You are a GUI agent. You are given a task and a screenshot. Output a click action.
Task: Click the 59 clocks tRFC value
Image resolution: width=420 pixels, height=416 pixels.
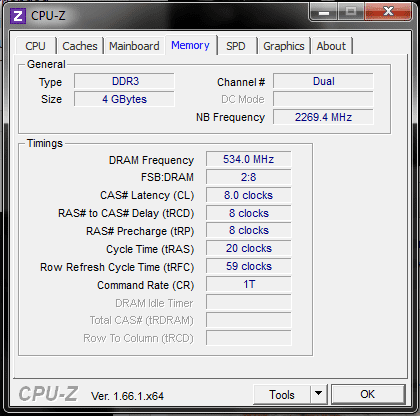[x=249, y=266]
